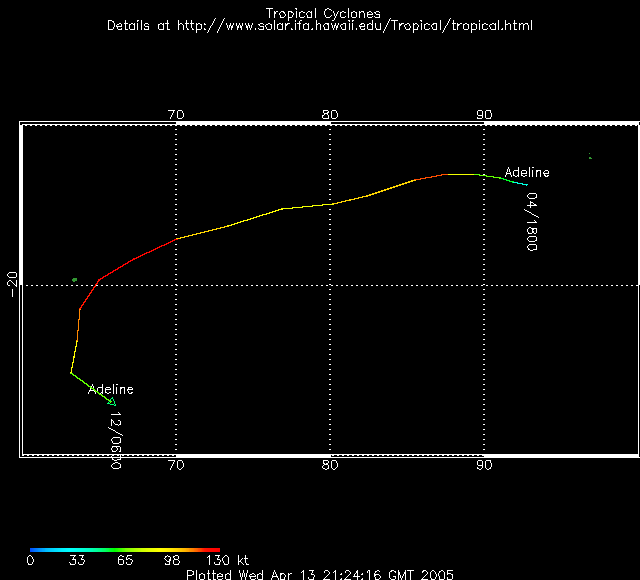
Task: Select the Adeline label above the 12/0600 timestamp
Action: 110,389
